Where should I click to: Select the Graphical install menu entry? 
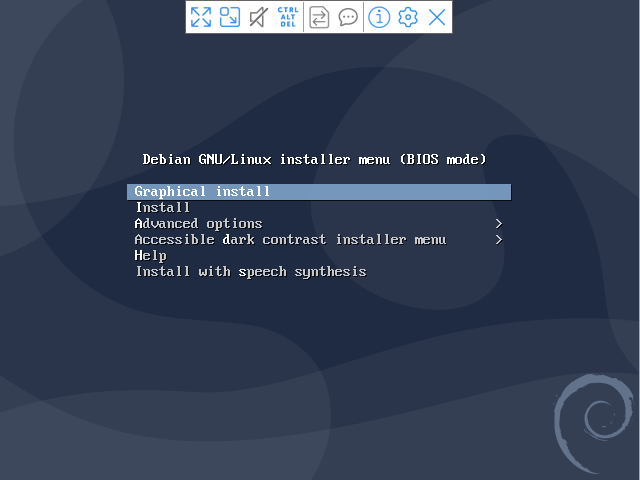(319, 192)
